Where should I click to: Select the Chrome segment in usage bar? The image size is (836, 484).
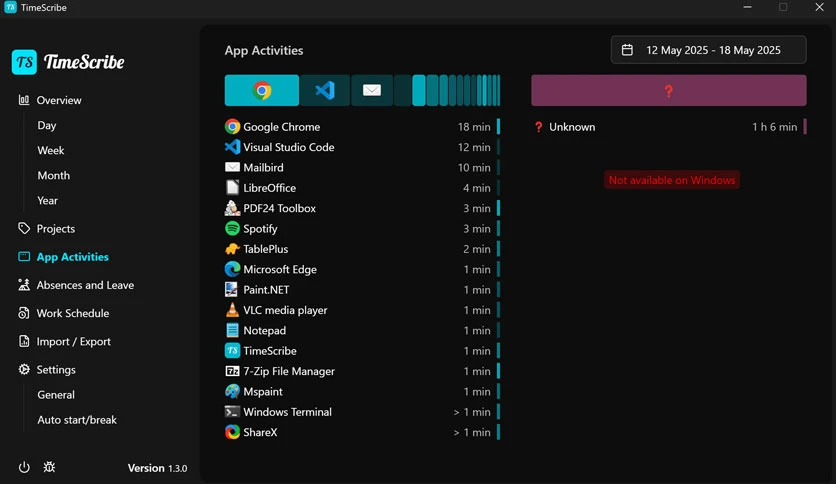click(262, 90)
